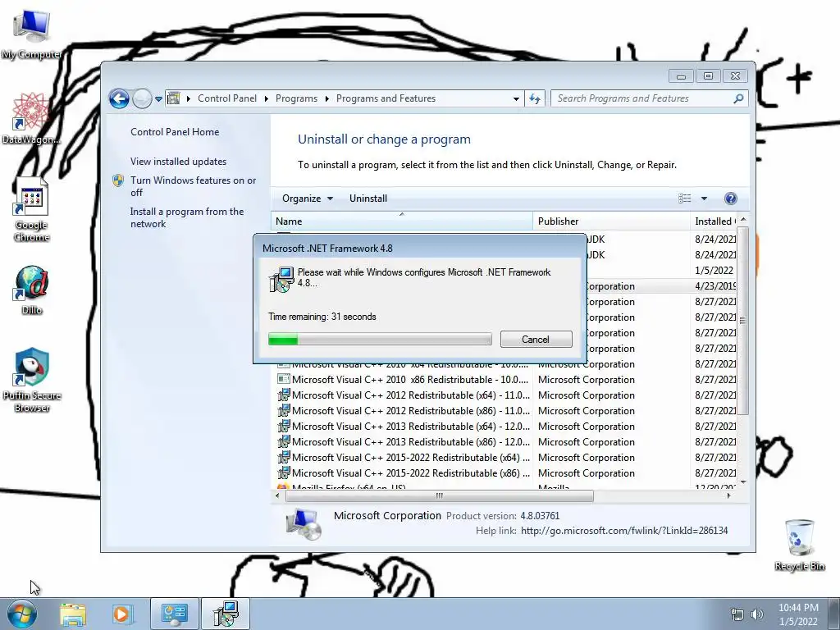
Task: Open Install a program from the network
Action: click(x=186, y=217)
